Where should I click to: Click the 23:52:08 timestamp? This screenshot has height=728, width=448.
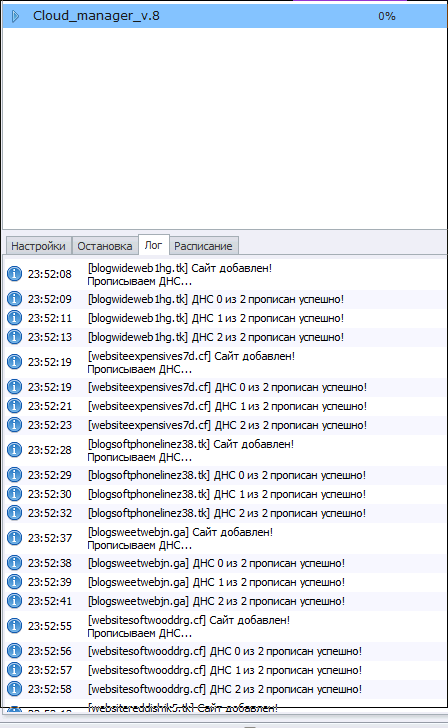(x=50, y=274)
